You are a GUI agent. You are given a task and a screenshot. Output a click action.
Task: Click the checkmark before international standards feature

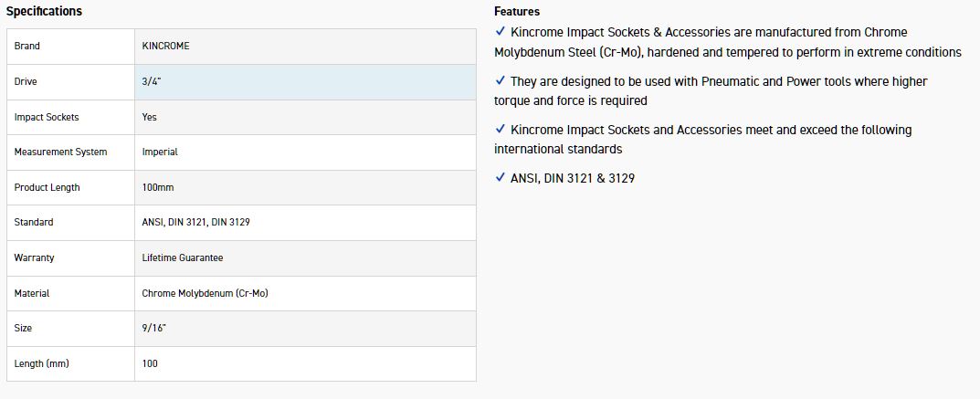500,130
